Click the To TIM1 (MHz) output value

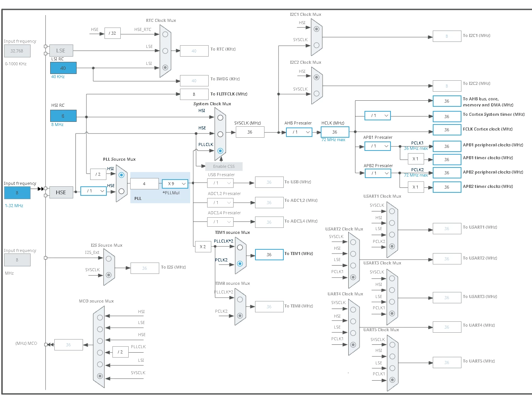(x=269, y=255)
